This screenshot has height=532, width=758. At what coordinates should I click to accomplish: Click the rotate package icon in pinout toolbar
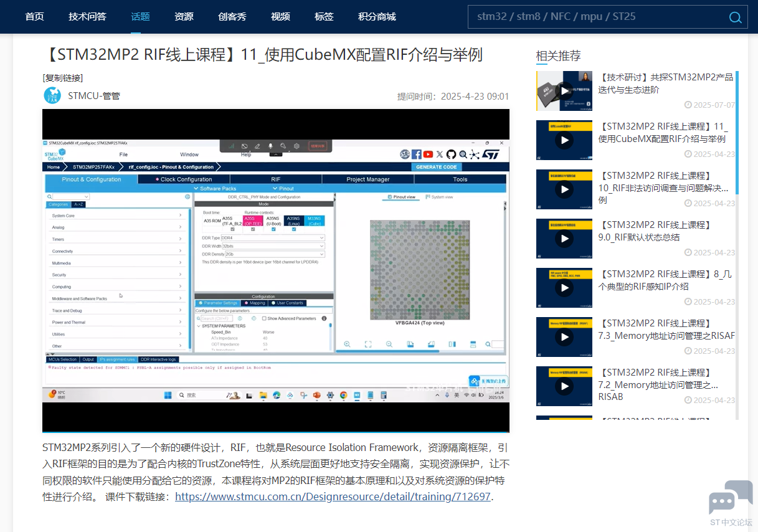tap(410, 343)
